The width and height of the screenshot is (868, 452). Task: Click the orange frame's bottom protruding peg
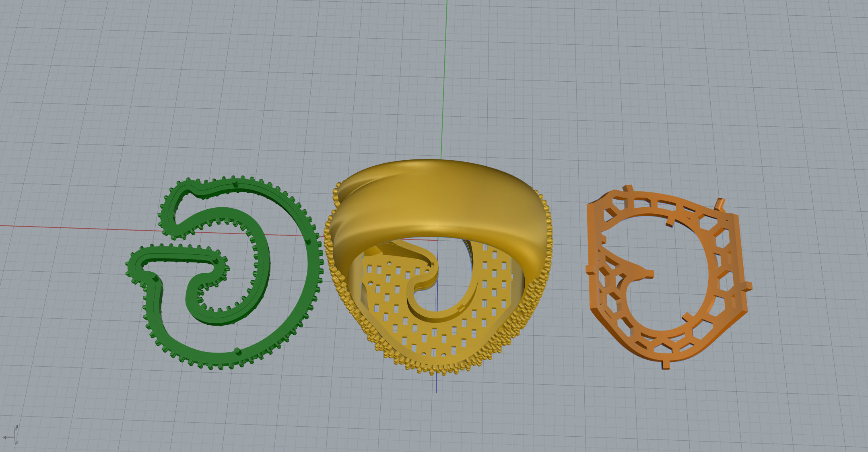point(666,365)
